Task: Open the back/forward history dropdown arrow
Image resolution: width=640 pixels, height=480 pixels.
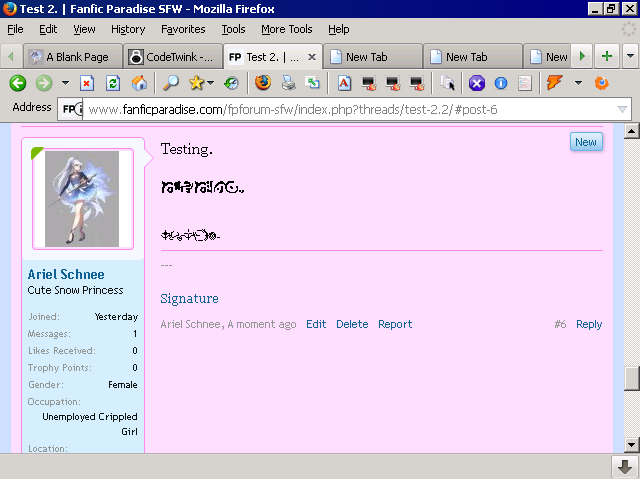Action: click(x=65, y=83)
